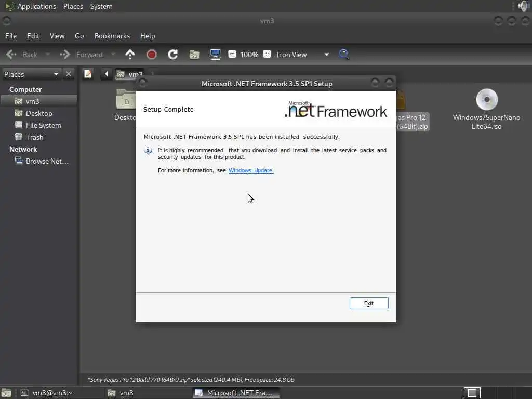Open the Places menu in top panel
The image size is (532, 399).
click(73, 6)
